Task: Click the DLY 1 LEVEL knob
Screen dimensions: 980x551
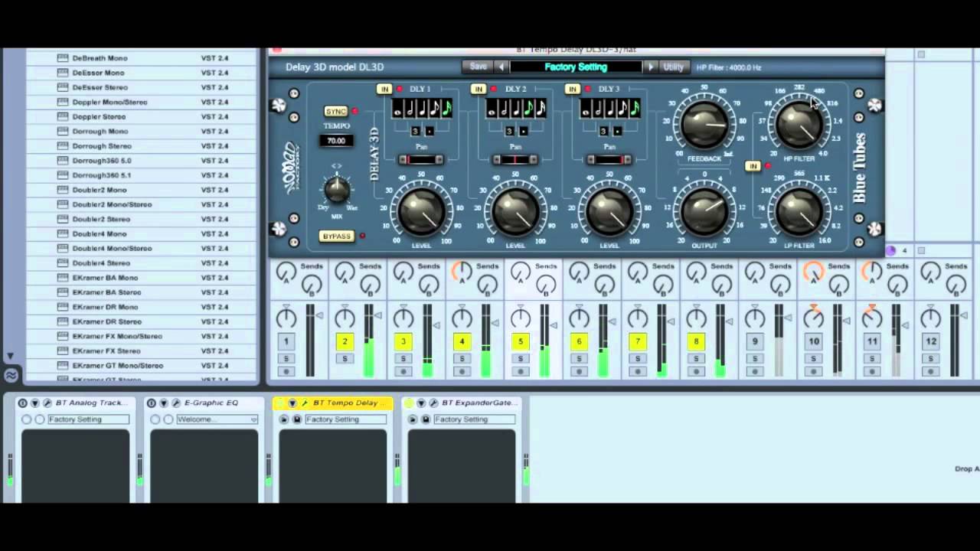Action: tap(421, 211)
